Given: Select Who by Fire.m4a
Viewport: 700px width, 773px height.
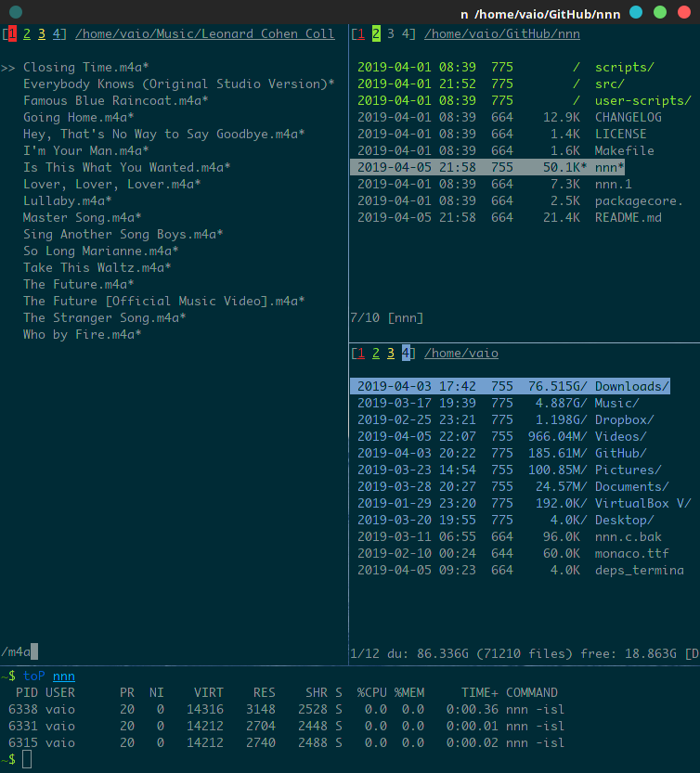Looking at the screenshot, I should click(x=82, y=335).
